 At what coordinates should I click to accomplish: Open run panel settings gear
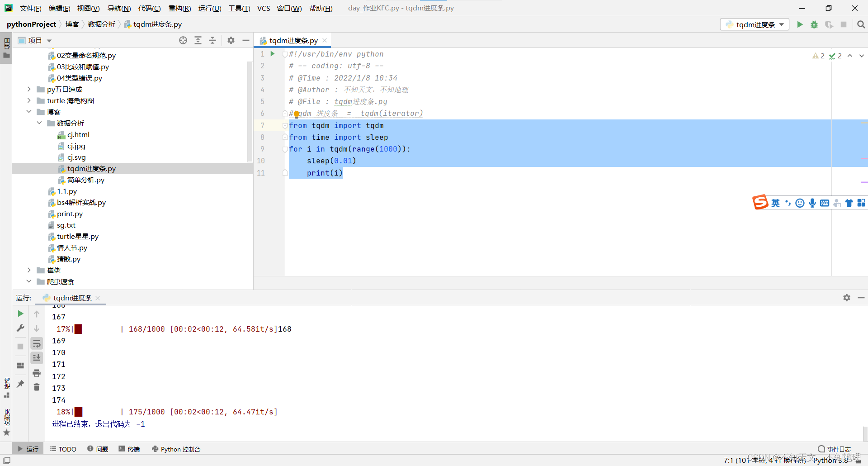click(x=847, y=298)
